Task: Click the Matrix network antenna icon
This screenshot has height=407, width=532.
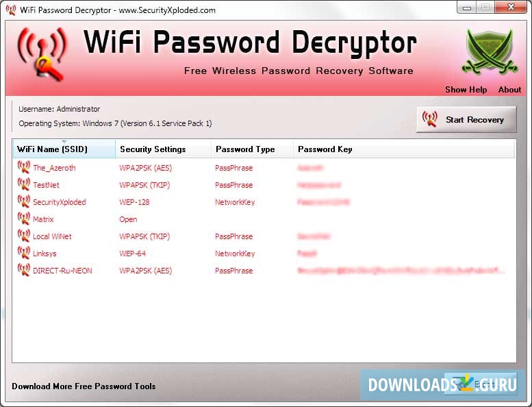Action: pyautogui.click(x=24, y=219)
